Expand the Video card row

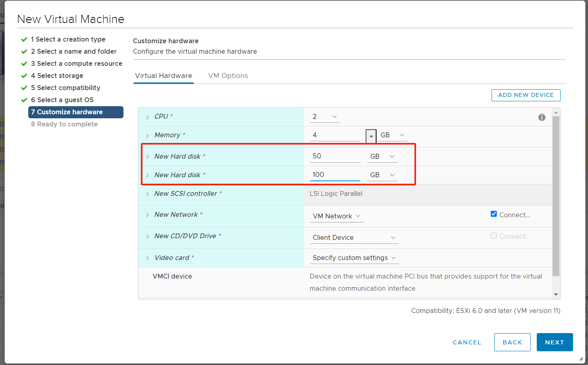(147, 258)
